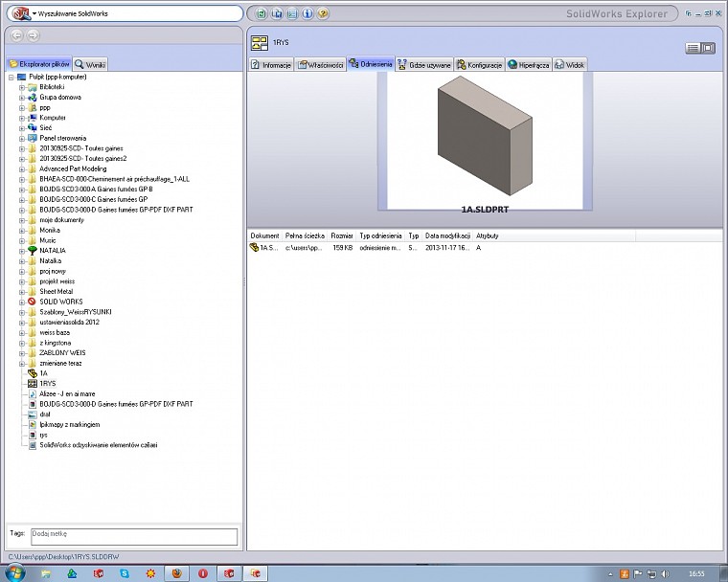Open the Informacje tab
This screenshot has height=582, width=728.
coord(271,65)
